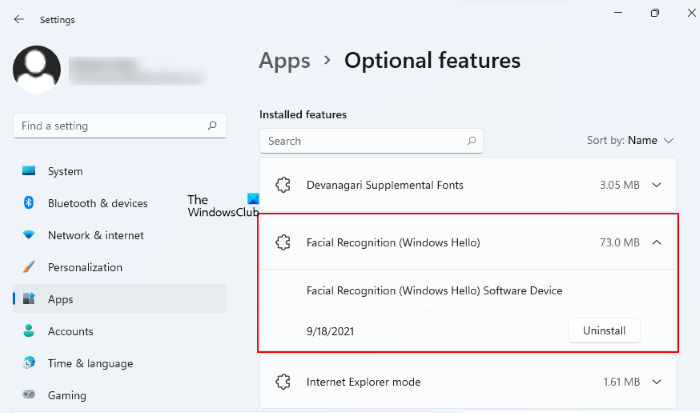Click the Bluetooth & devices icon
The image size is (700, 413).
[28, 203]
